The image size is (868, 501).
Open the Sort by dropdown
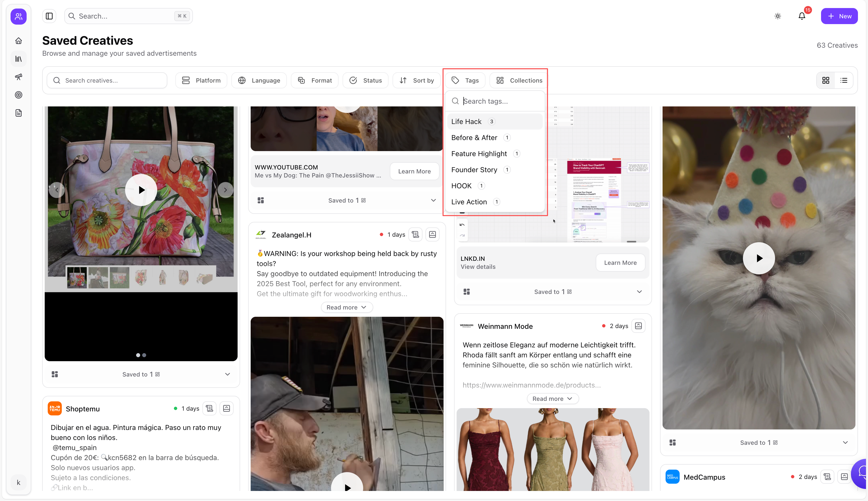click(417, 81)
